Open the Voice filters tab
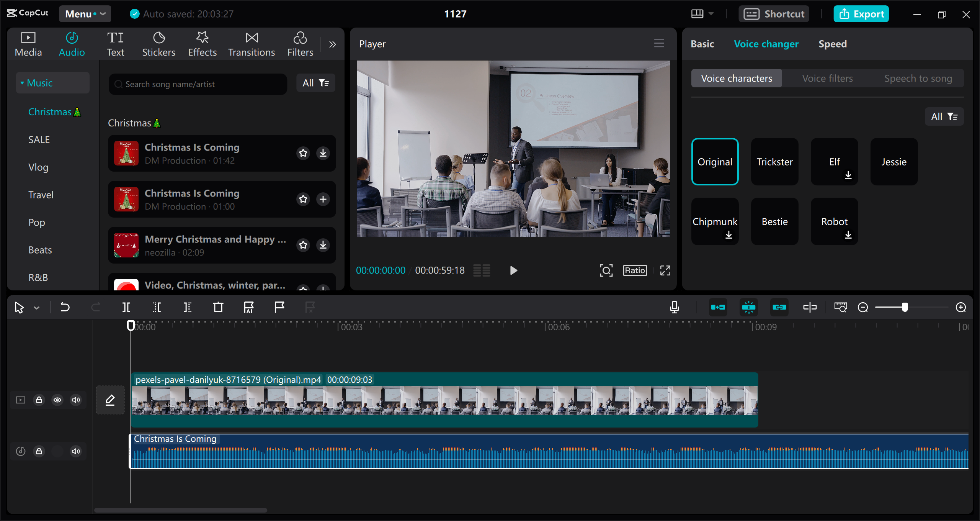This screenshot has height=521, width=980. tap(827, 79)
